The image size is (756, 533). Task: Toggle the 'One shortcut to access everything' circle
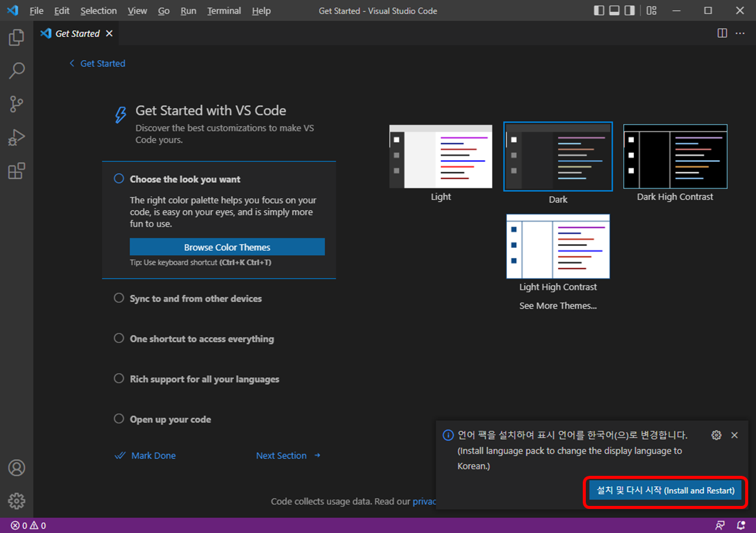click(118, 338)
